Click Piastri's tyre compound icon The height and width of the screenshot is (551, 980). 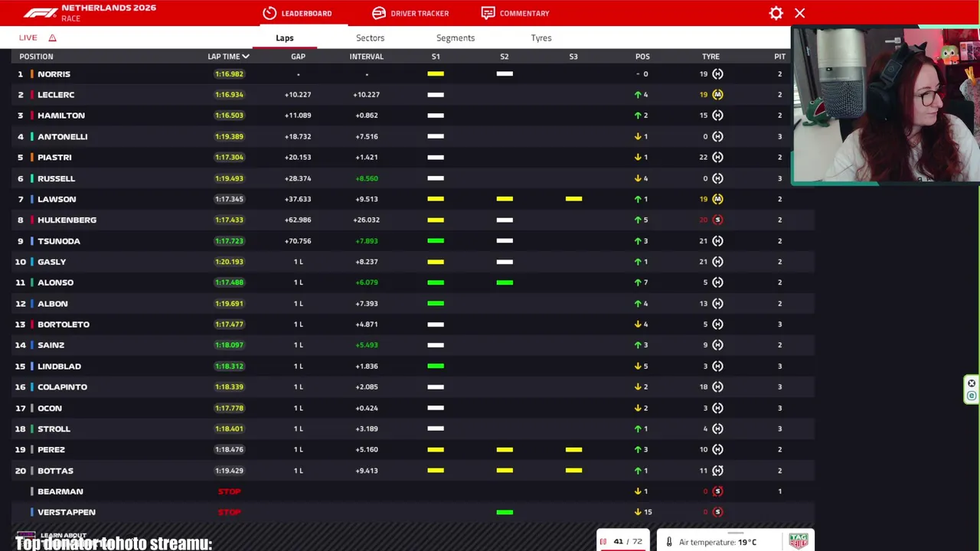(x=717, y=157)
